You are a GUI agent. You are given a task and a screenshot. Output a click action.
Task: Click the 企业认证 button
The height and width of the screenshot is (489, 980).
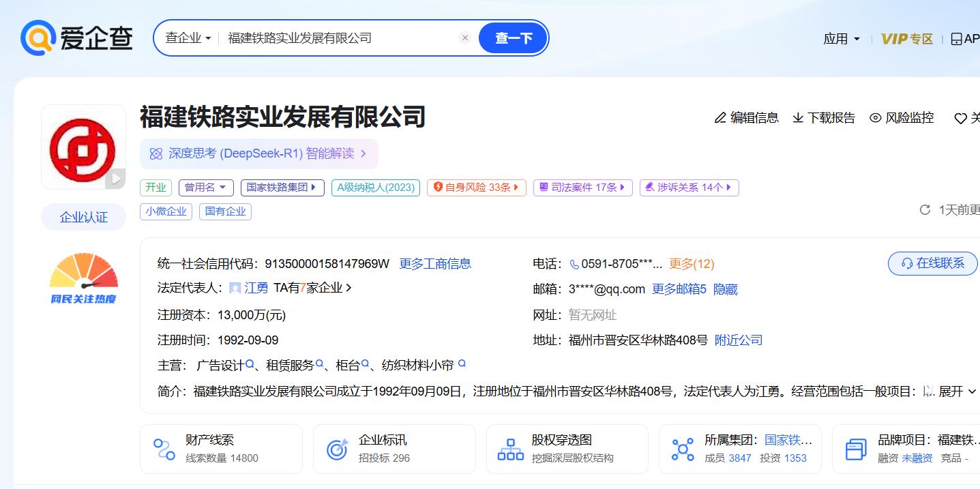click(83, 217)
